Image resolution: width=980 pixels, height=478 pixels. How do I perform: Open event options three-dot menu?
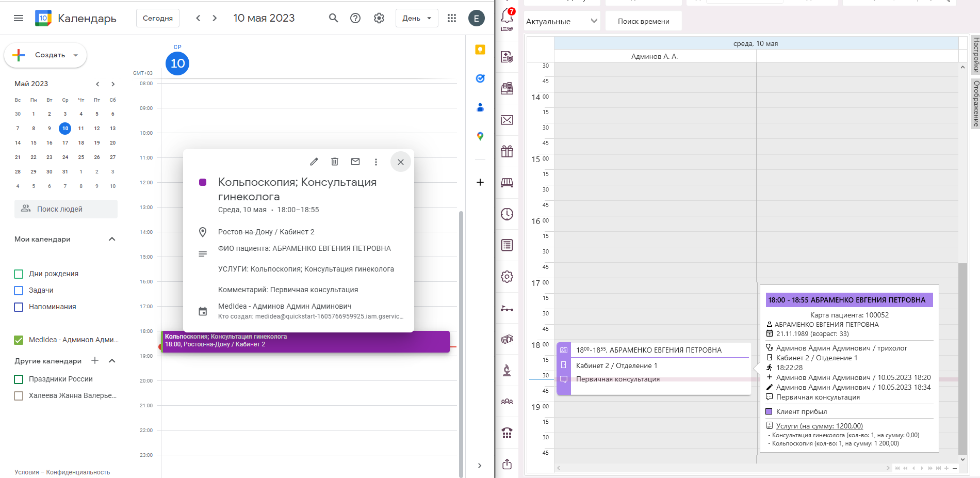click(376, 162)
